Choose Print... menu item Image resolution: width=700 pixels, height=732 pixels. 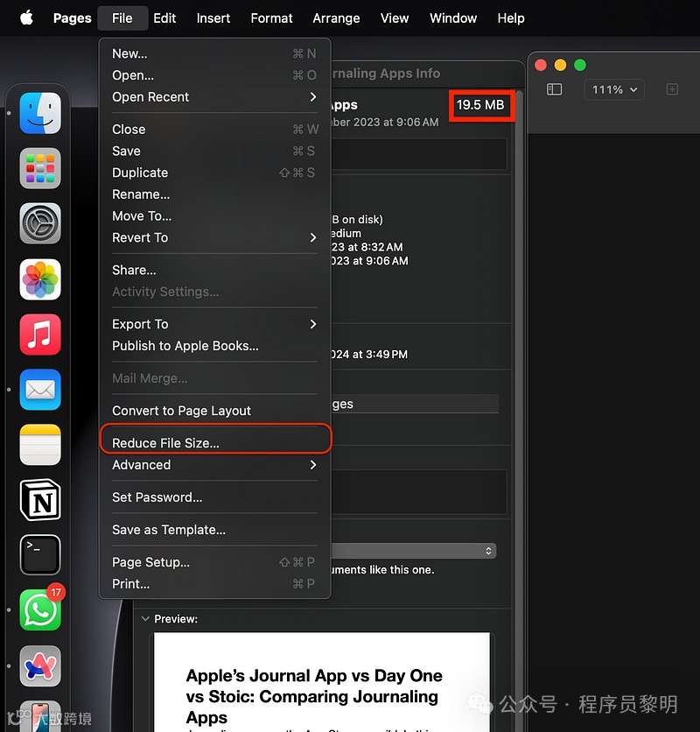tap(214, 583)
